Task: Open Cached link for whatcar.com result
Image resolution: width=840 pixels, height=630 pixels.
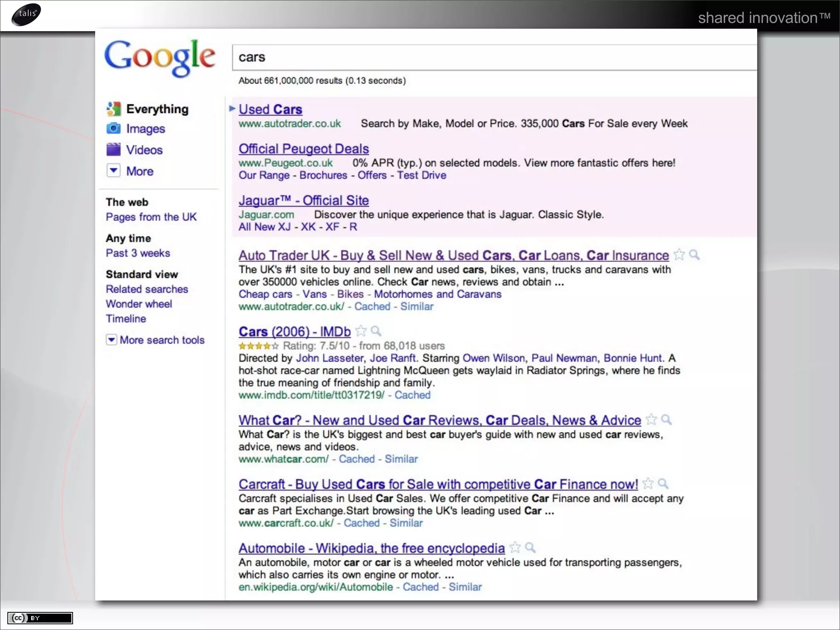Action: pyautogui.click(x=356, y=459)
